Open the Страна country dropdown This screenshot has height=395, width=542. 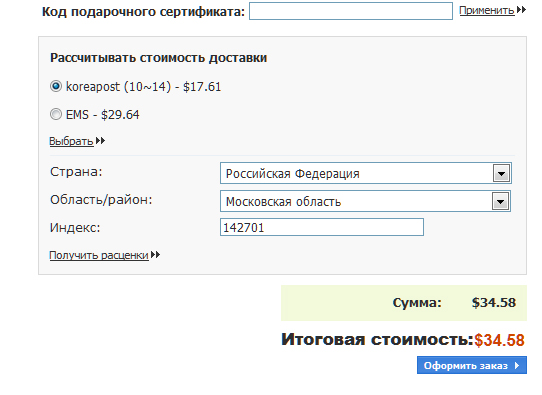(366, 173)
